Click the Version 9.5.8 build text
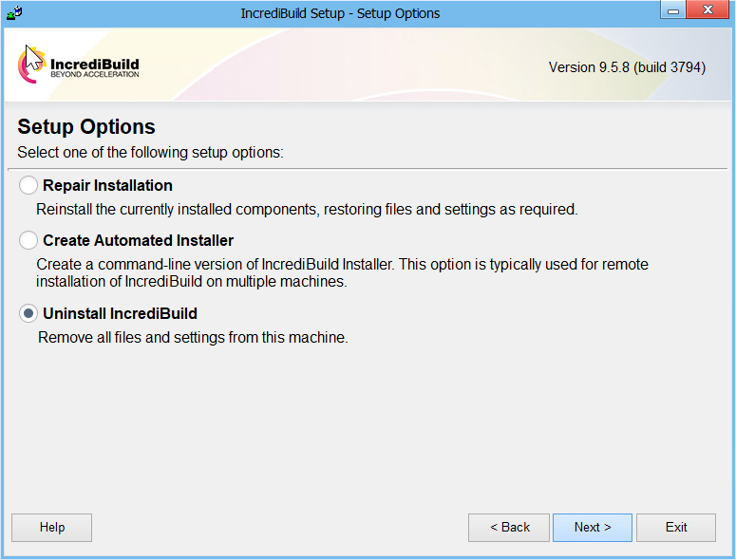 coord(627,67)
